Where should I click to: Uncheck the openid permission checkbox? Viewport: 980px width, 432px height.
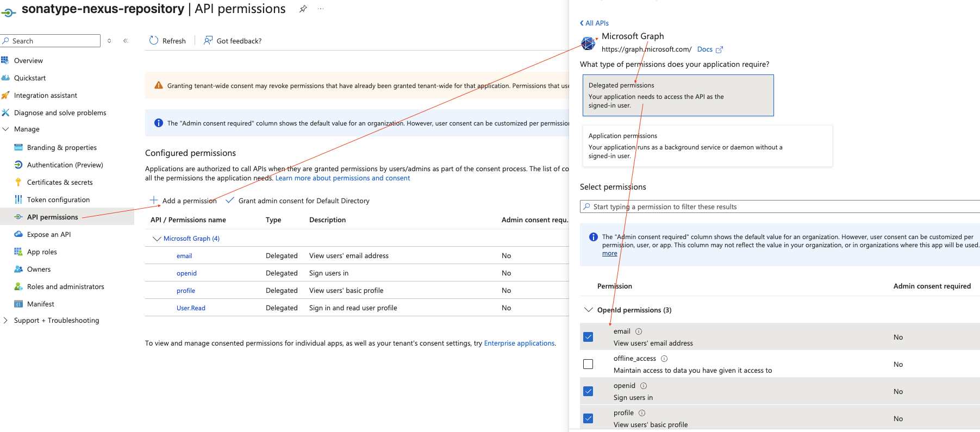(588, 391)
